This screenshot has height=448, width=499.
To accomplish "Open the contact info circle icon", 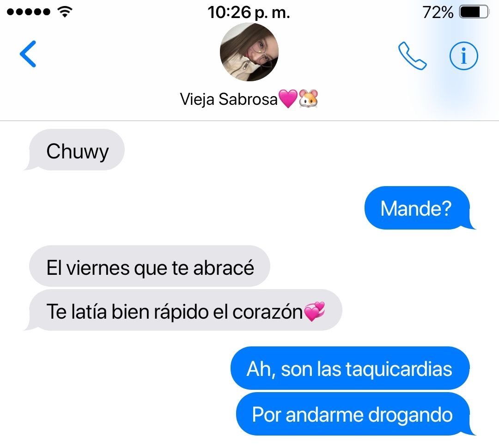I will coord(464,56).
